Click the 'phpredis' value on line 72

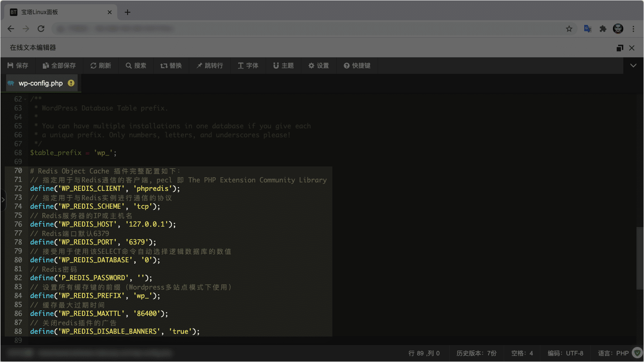tap(153, 189)
